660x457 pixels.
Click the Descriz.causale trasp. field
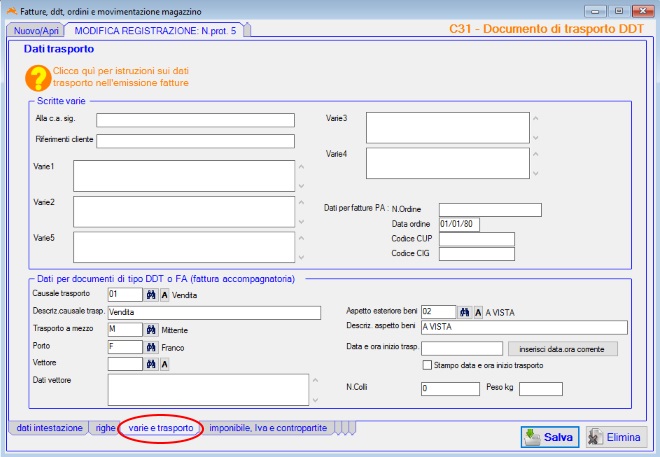click(x=214, y=312)
